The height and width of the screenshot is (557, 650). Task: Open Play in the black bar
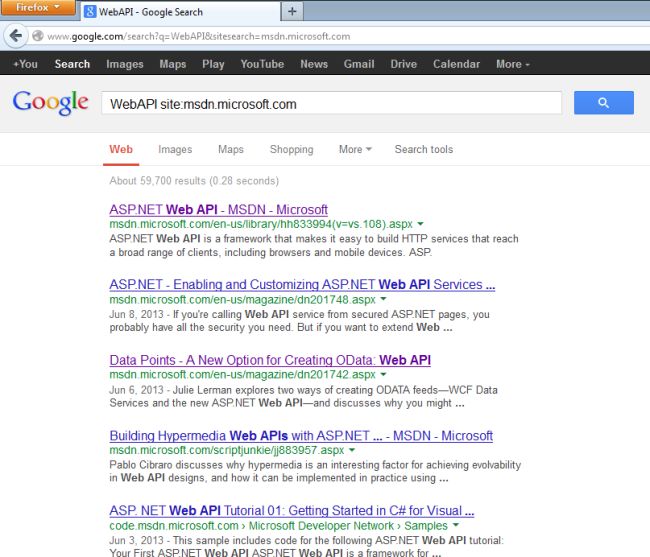213,64
